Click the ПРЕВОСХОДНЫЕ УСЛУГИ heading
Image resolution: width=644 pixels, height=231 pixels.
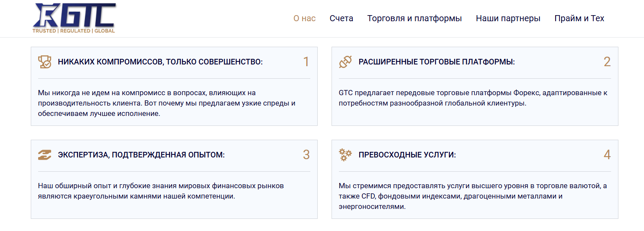click(x=407, y=155)
